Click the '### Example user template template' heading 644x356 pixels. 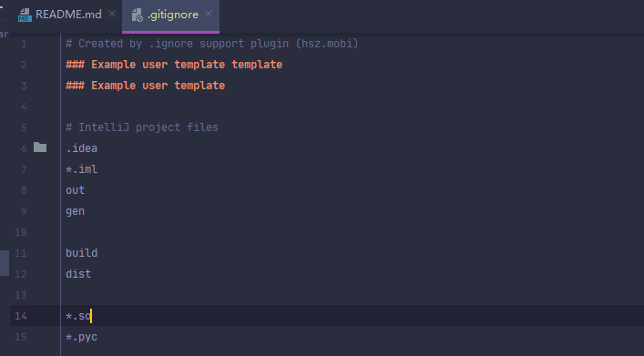(174, 65)
